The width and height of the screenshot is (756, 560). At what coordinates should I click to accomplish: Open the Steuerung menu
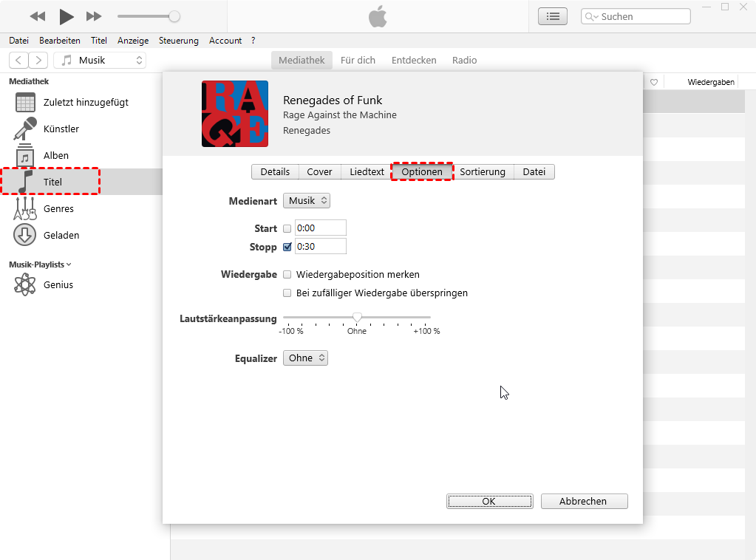[x=178, y=41]
